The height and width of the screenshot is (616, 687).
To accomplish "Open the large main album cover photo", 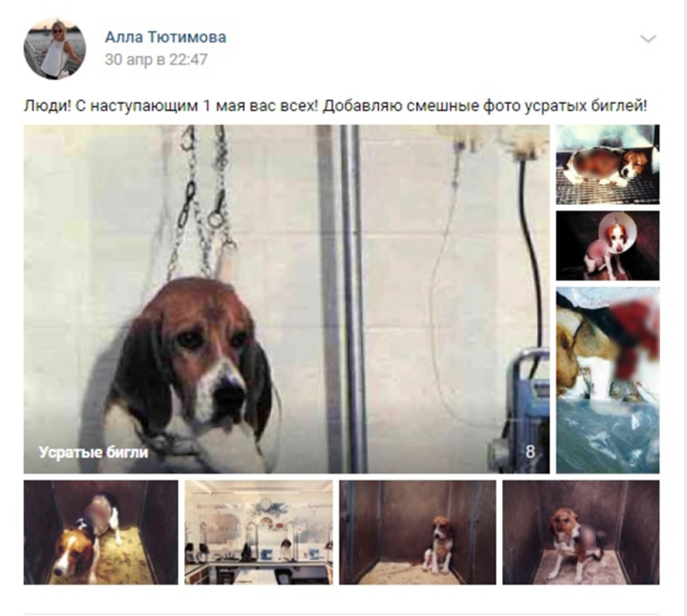I will click(x=287, y=299).
